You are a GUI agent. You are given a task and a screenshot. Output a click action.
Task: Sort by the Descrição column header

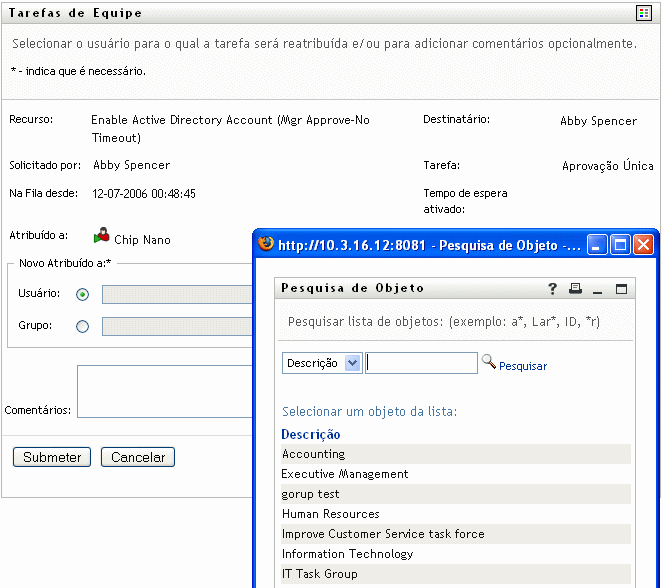pyautogui.click(x=311, y=435)
